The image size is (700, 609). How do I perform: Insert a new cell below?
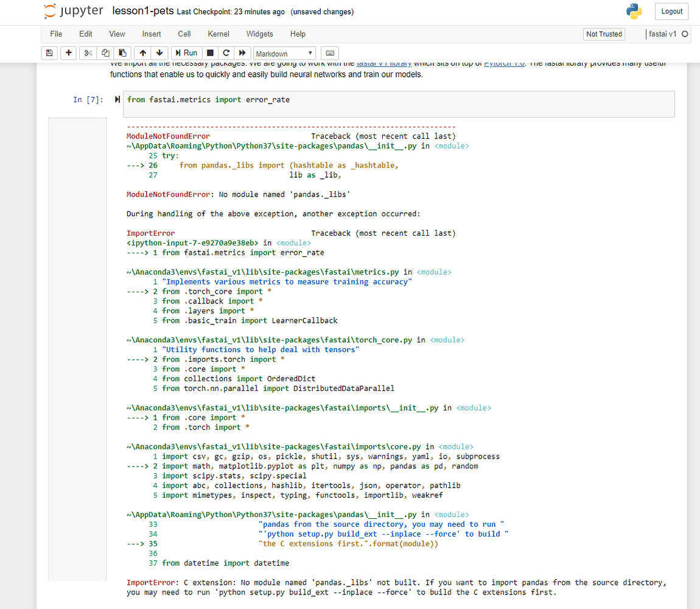click(x=68, y=53)
